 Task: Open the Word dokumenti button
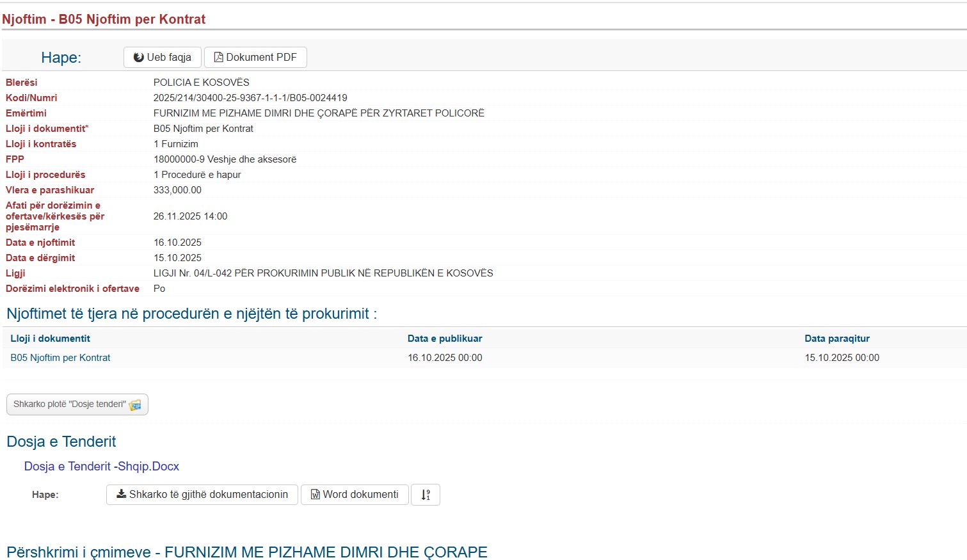(x=355, y=495)
